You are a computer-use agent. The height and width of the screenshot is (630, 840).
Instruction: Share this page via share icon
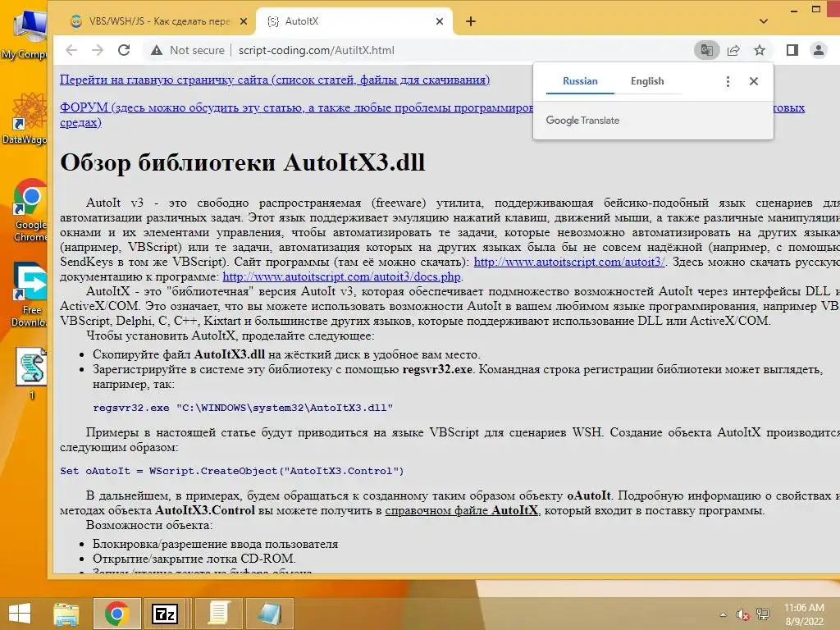click(733, 50)
